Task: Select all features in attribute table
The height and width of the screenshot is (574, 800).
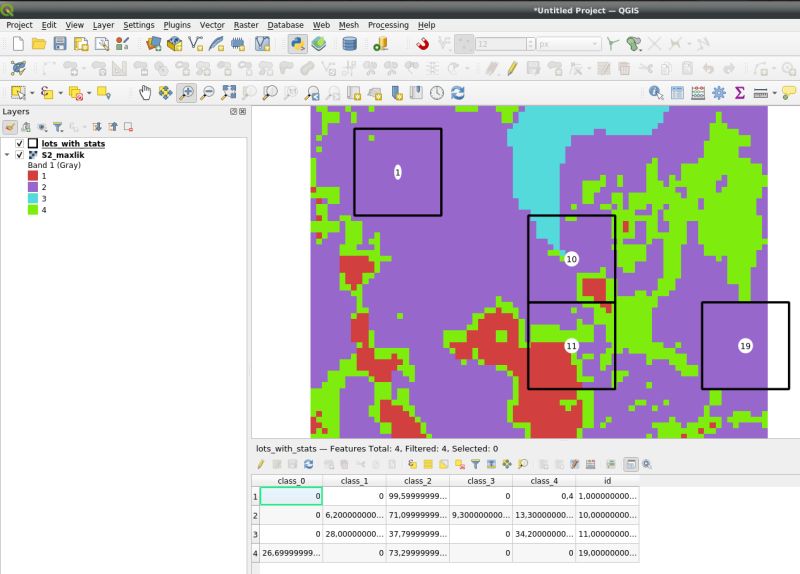Action: 428,464
